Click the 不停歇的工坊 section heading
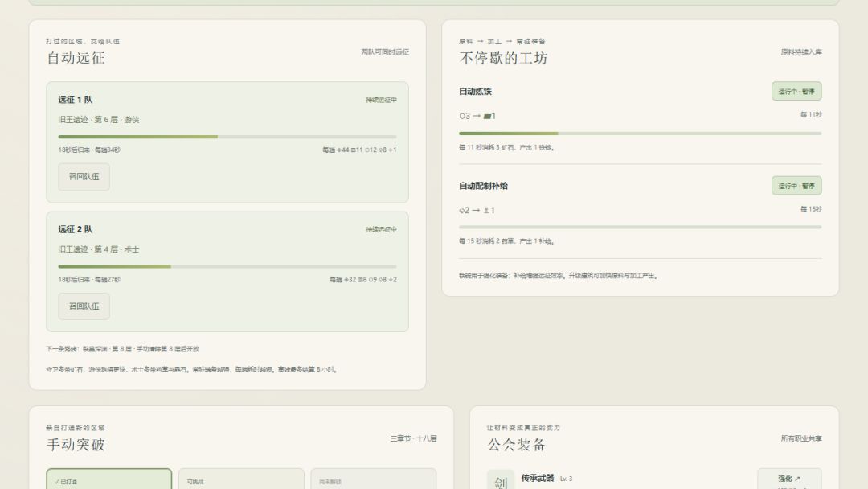 (x=503, y=58)
